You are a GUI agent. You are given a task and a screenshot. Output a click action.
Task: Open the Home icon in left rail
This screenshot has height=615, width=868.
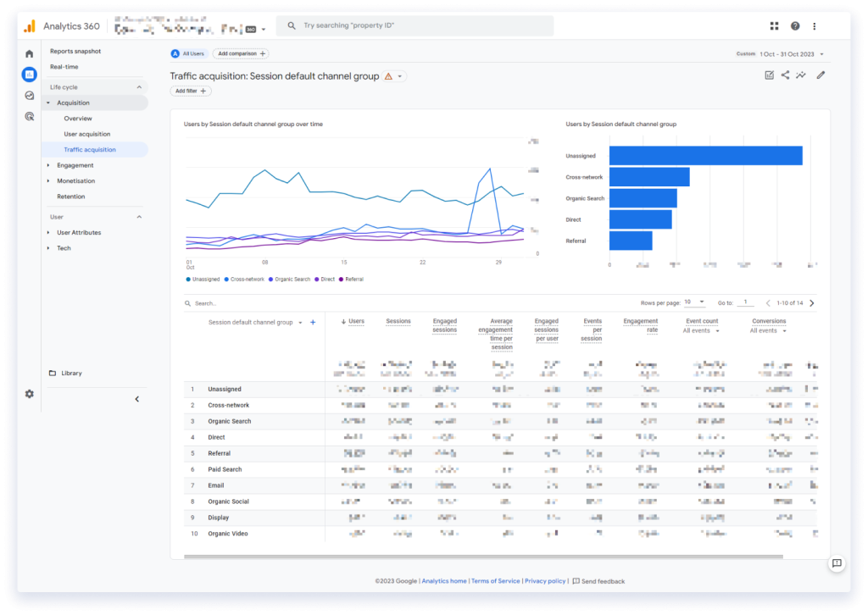click(29, 53)
